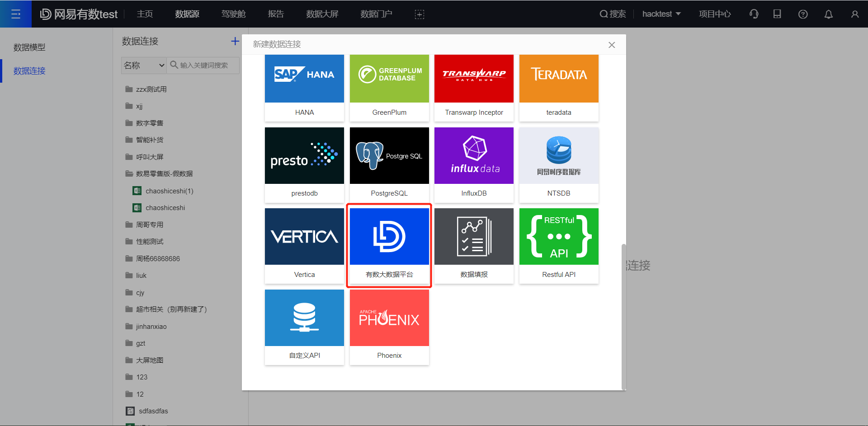This screenshot has height=426, width=868.
Task: Click the dialog vertical scrollbar
Action: [x=624, y=316]
